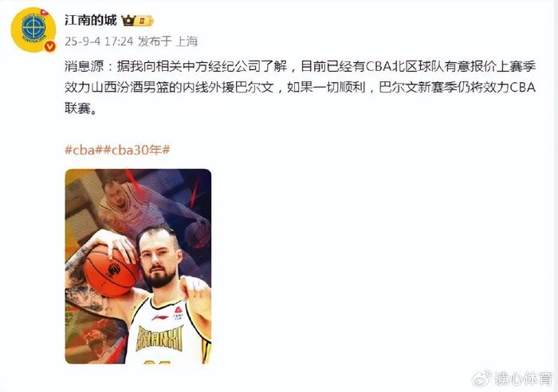Viewport: 558px width, 392px height.
Task: Enlarge the Shanxi player poster image
Action: 138,266
